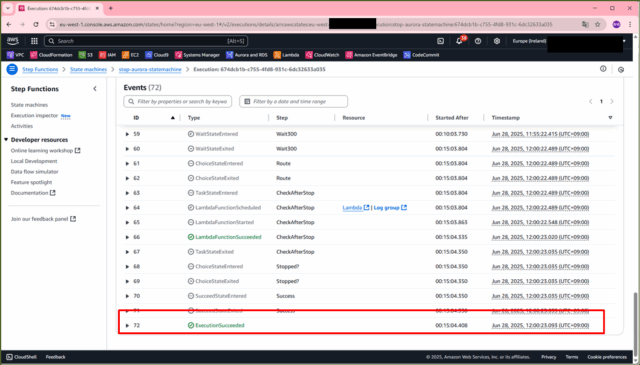Open Local Development in sidebar
Screen dimensions: 640x365
(34, 161)
